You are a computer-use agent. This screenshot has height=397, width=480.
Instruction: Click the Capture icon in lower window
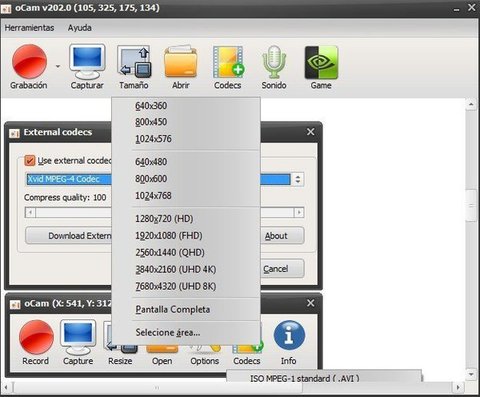tap(78, 337)
